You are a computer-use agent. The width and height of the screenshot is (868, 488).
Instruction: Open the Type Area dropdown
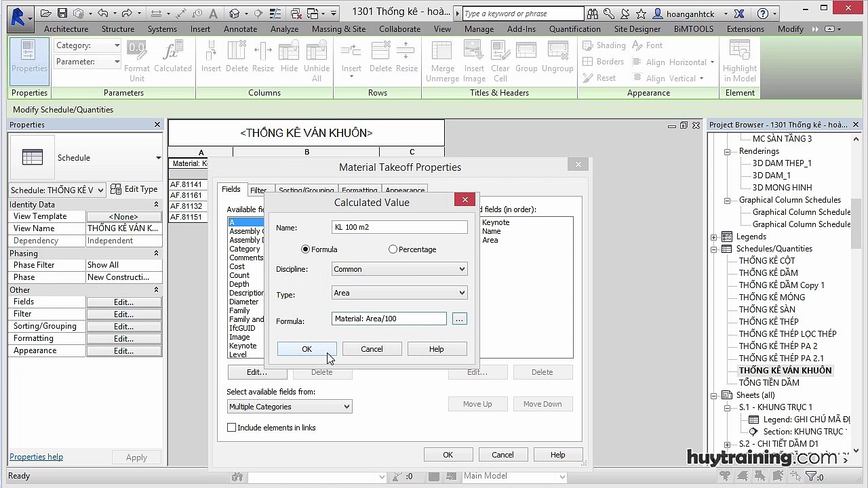pyautogui.click(x=399, y=293)
